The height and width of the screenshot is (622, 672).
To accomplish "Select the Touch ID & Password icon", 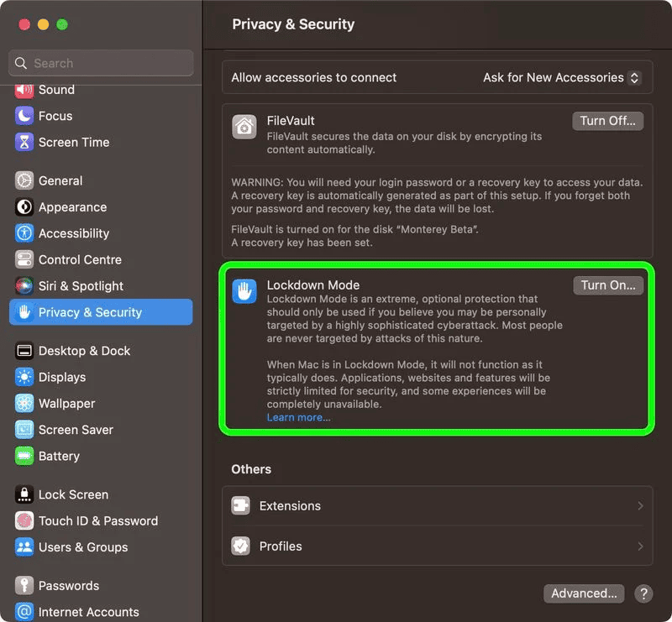I will [x=24, y=521].
